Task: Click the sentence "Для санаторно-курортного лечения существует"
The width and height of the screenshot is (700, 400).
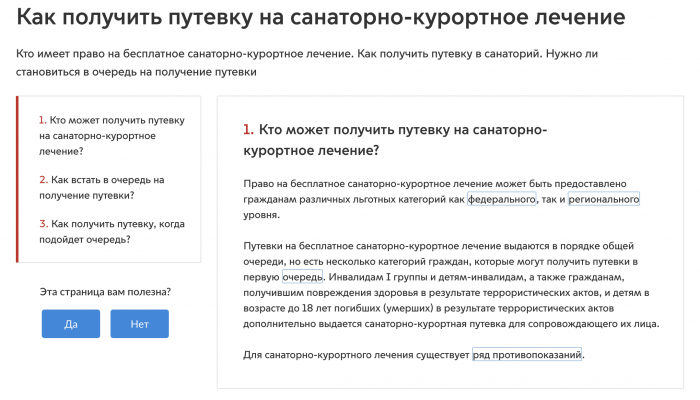Action: pos(356,355)
